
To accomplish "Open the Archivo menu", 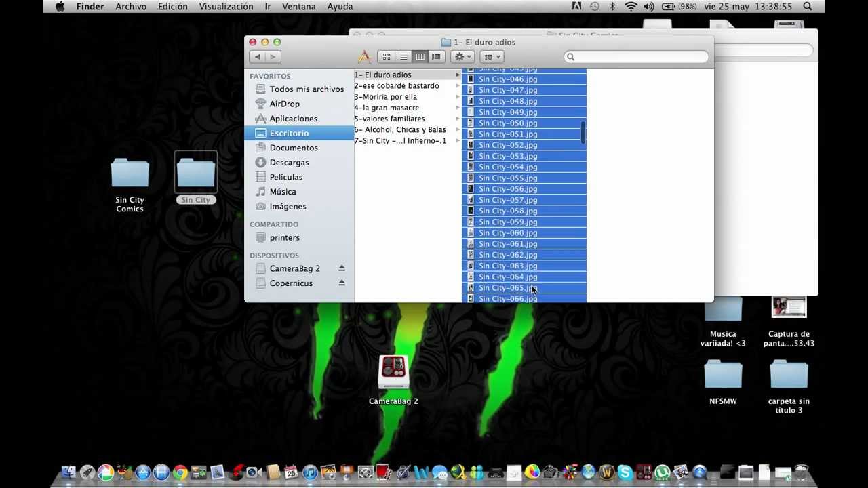I will 131,7.
